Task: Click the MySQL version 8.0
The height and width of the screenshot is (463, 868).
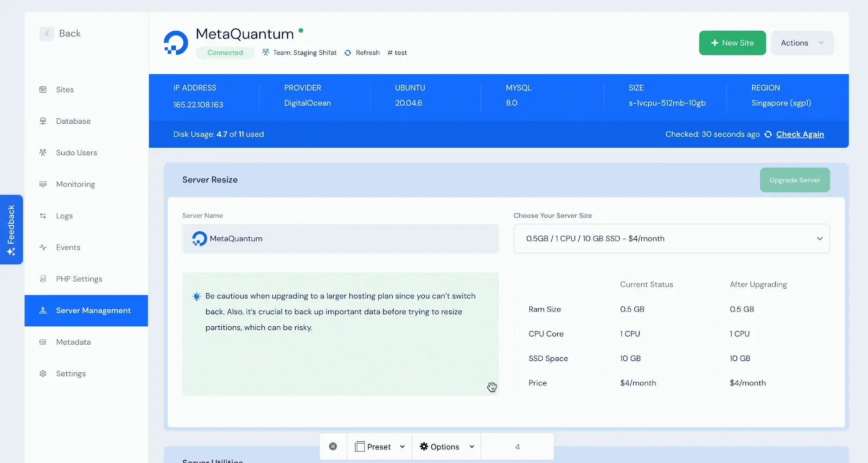Action: [x=512, y=103]
